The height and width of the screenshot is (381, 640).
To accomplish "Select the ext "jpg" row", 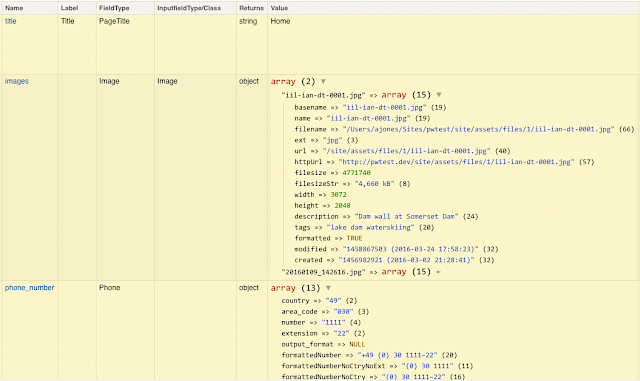I will (327, 140).
